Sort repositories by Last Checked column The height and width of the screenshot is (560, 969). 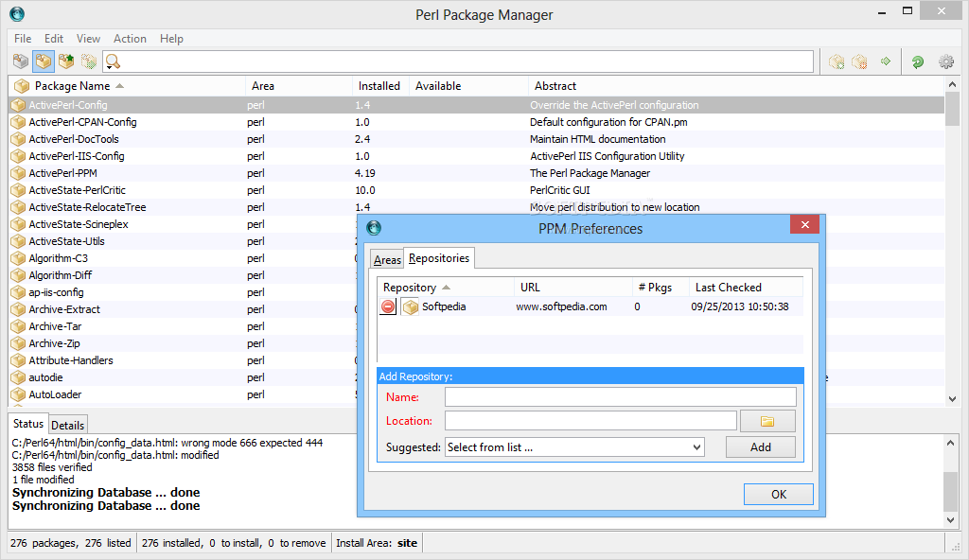tap(746, 288)
